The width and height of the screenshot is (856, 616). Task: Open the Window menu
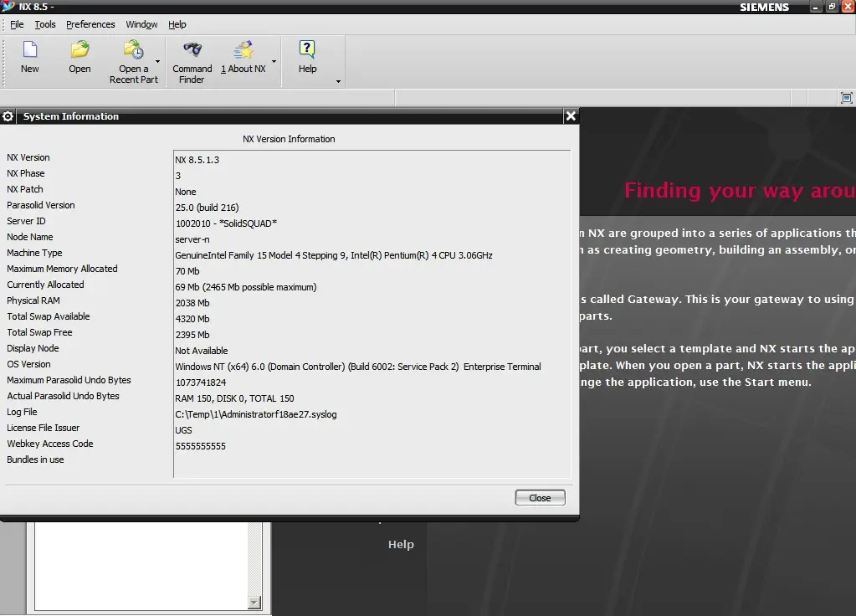[x=141, y=24]
